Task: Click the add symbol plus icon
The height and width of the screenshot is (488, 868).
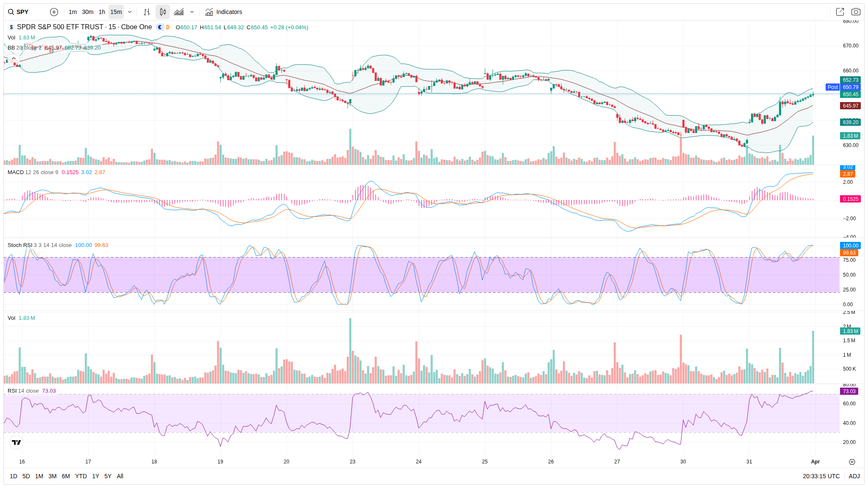Action: click(x=54, y=12)
